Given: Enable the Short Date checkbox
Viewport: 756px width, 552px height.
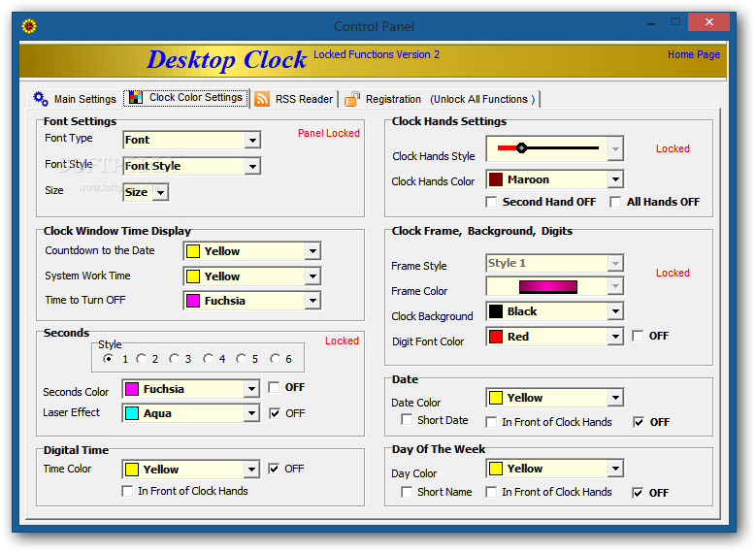Looking at the screenshot, I should (407, 419).
